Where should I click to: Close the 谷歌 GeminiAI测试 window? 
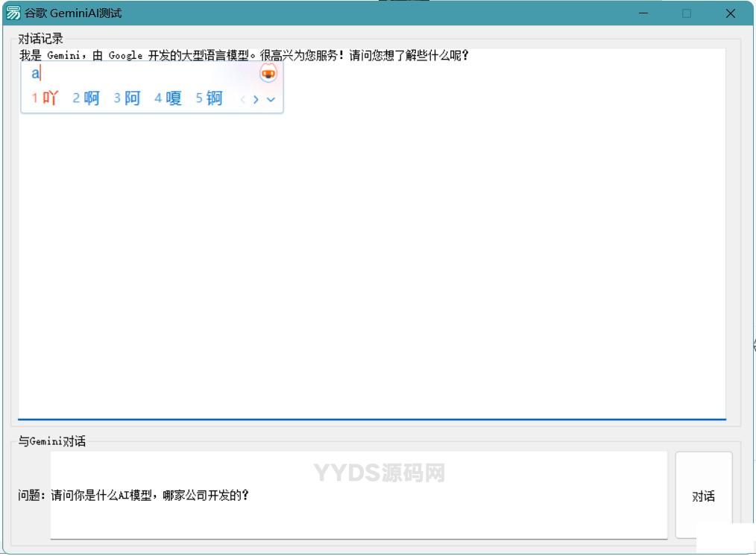tap(730, 13)
